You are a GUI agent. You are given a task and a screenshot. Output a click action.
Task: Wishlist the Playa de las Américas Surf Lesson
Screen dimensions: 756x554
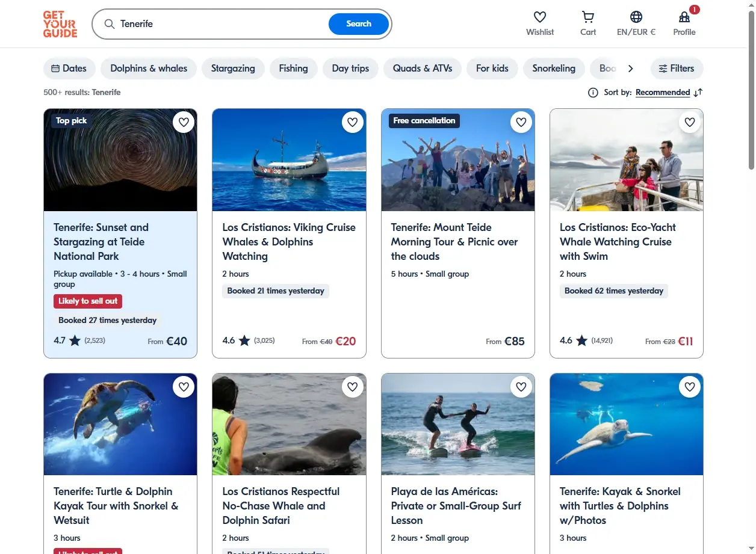521,387
